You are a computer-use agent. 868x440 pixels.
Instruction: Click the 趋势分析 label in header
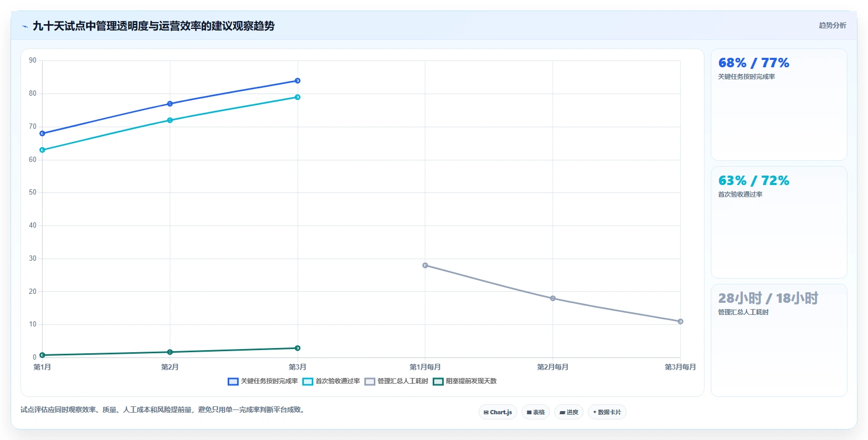pyautogui.click(x=832, y=25)
